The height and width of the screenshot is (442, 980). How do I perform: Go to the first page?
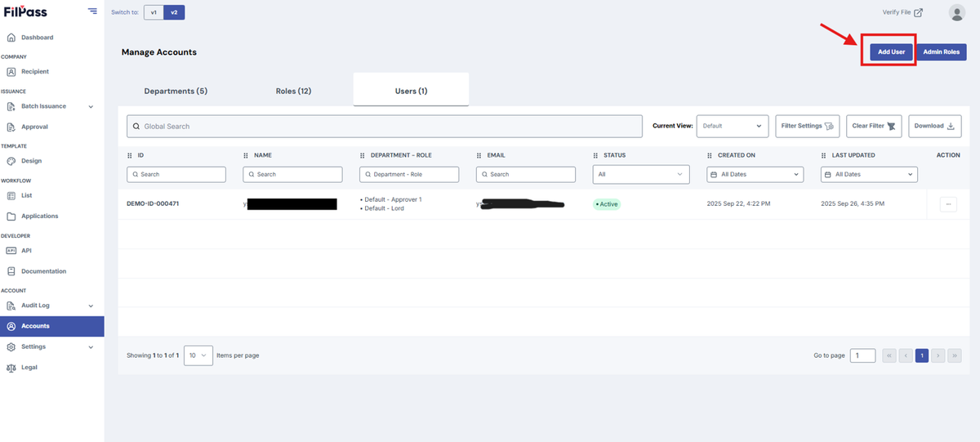pyautogui.click(x=889, y=355)
